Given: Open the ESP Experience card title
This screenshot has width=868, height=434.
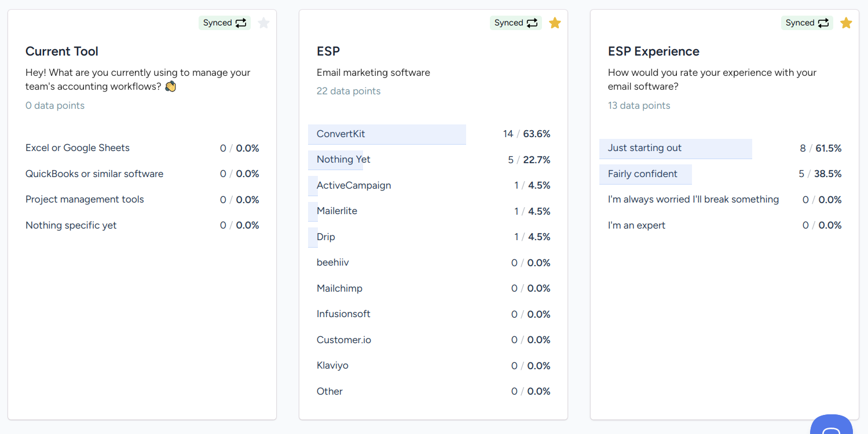Looking at the screenshot, I should click(653, 52).
